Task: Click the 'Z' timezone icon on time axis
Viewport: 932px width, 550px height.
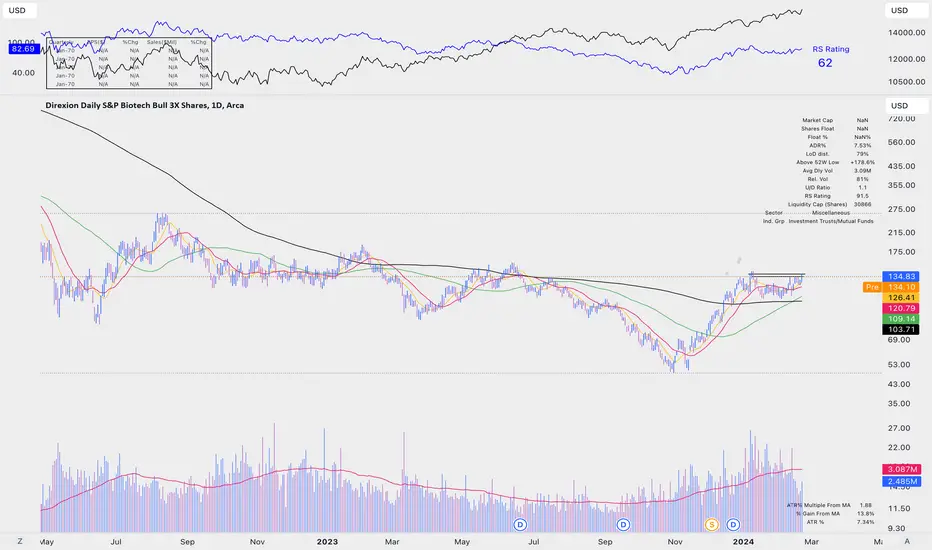Action: coord(20,541)
